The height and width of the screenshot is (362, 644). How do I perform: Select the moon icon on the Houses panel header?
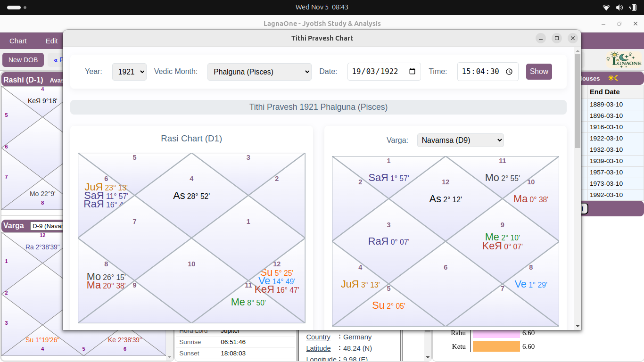pyautogui.click(x=616, y=78)
